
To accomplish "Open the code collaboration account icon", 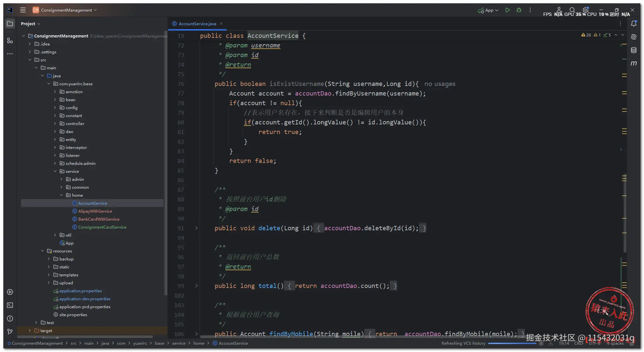I will pos(559,10).
